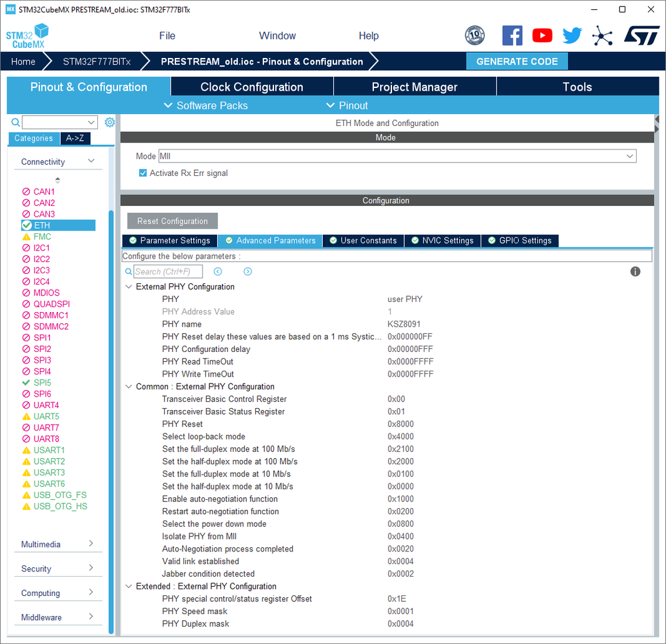Open the User Constants tab

tap(363, 241)
